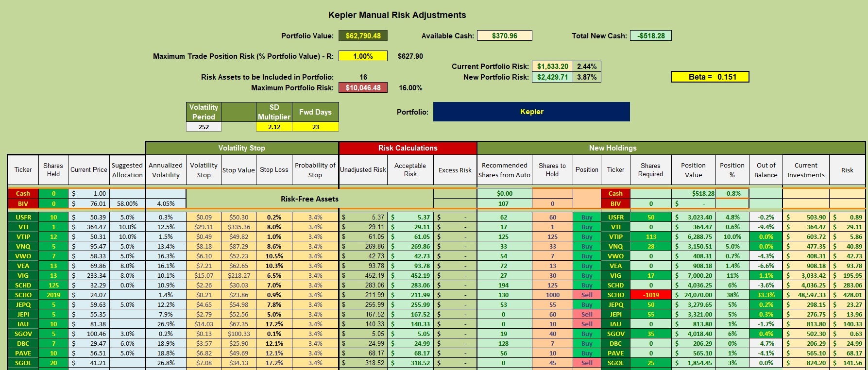Select the Volatility Period value 252
The image size is (868, 370).
(204, 127)
